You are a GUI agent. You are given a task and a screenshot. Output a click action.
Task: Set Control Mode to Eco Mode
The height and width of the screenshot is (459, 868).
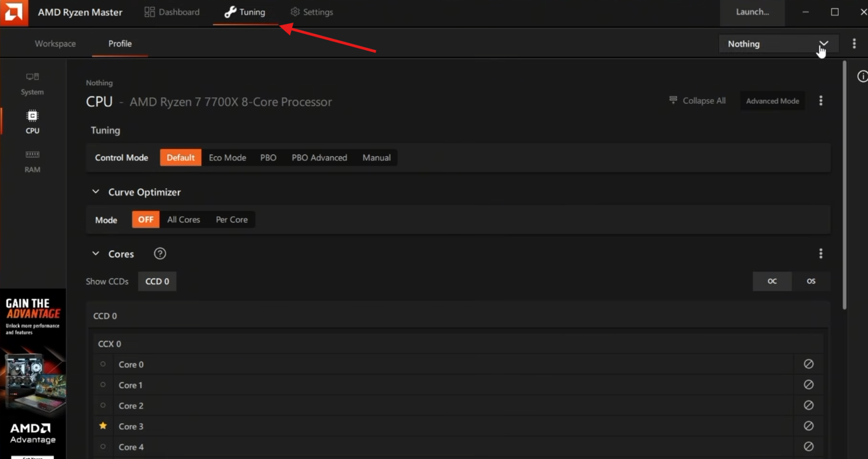(x=228, y=158)
